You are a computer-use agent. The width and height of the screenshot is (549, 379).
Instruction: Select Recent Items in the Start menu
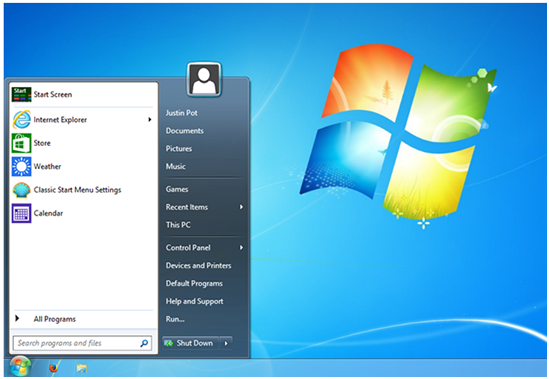click(x=187, y=207)
